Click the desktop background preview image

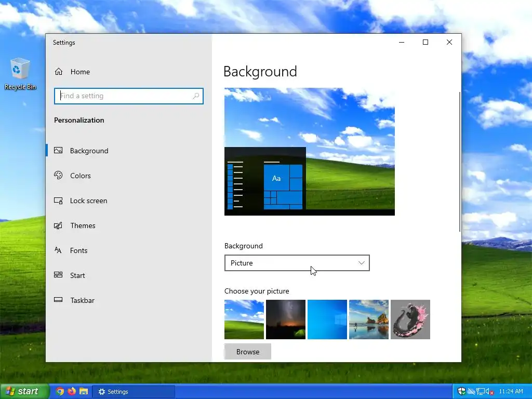pos(310,152)
